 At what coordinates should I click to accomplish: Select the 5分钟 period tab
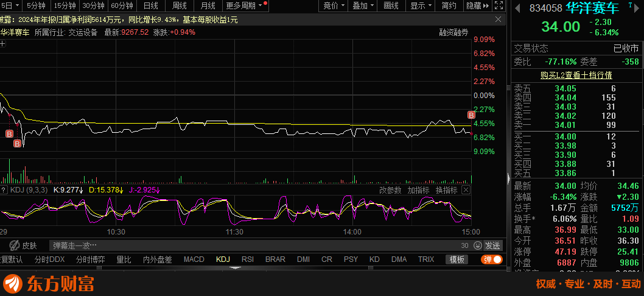click(36, 5)
